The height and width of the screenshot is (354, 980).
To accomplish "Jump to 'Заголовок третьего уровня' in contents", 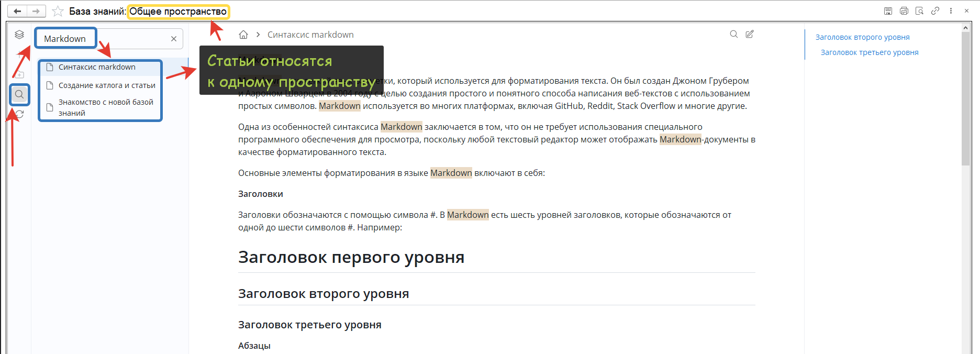I will (869, 52).
